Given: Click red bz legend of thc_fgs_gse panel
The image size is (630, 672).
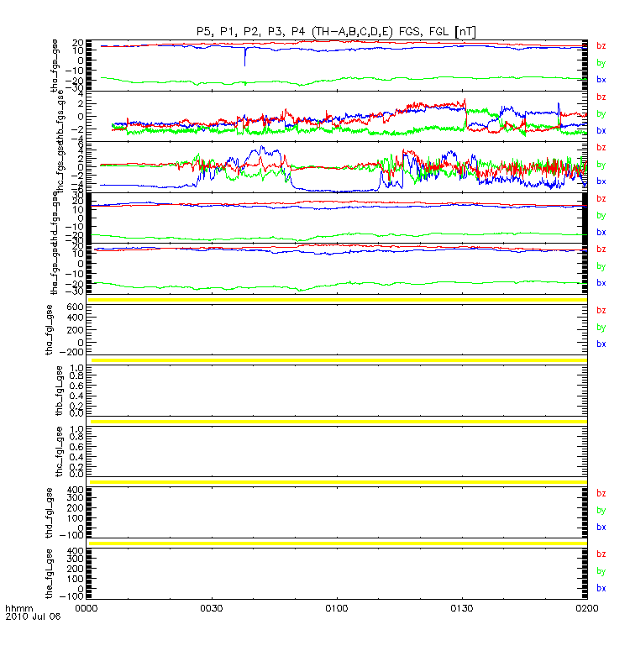Looking at the screenshot, I should (x=601, y=148).
